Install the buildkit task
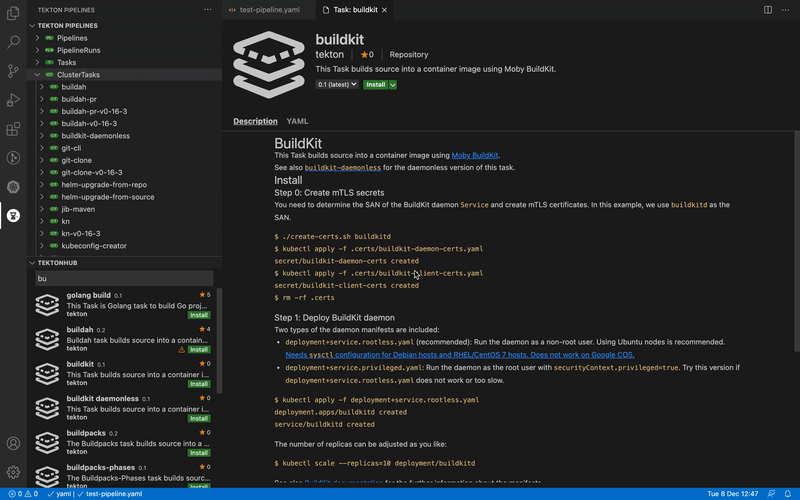This screenshot has height=500, width=800. coord(376,85)
